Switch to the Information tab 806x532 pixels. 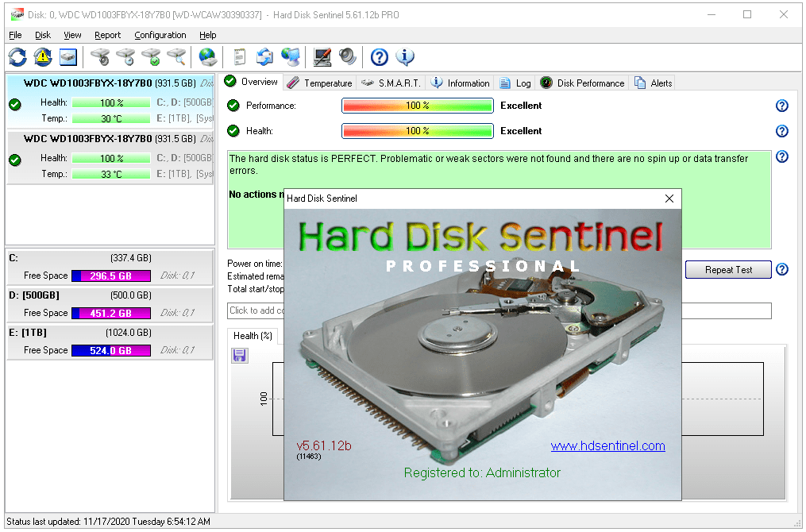tap(460, 83)
